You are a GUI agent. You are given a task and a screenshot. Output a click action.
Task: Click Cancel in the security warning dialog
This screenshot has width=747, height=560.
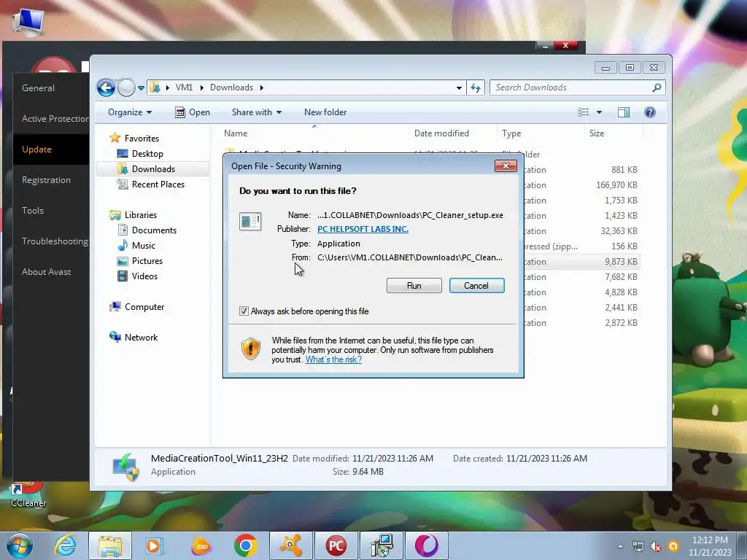476,285
